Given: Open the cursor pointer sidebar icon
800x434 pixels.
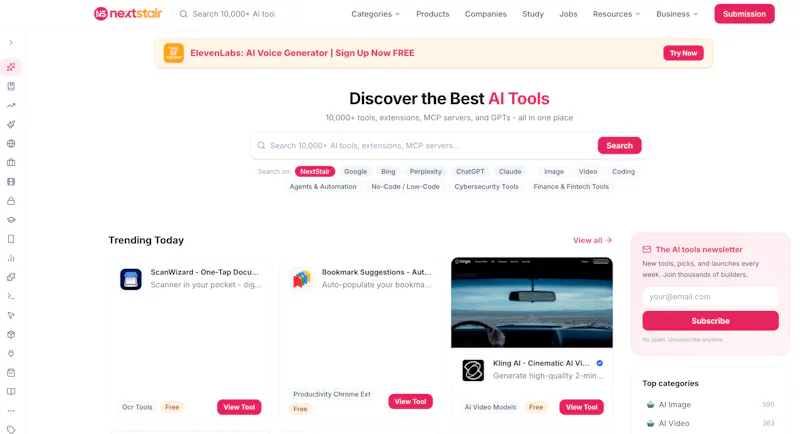Looking at the screenshot, I should click(x=11, y=315).
